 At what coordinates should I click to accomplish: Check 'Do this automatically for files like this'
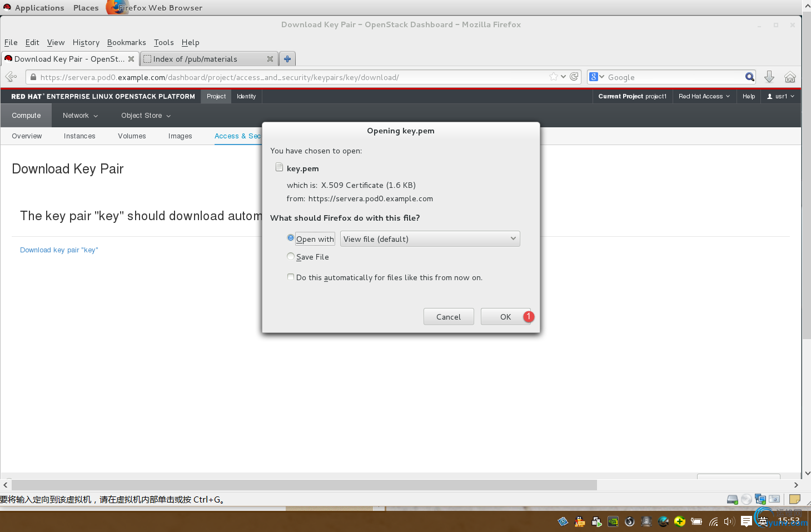coord(290,277)
